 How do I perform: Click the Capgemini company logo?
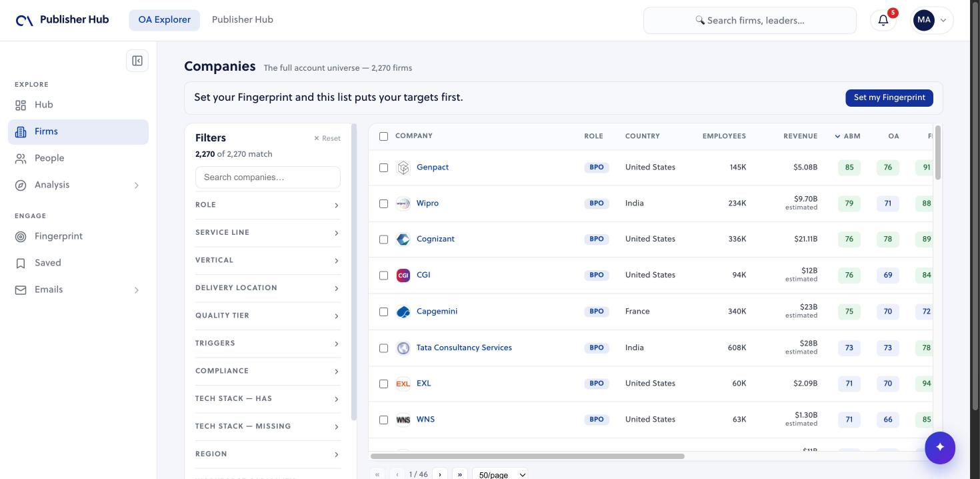403,312
